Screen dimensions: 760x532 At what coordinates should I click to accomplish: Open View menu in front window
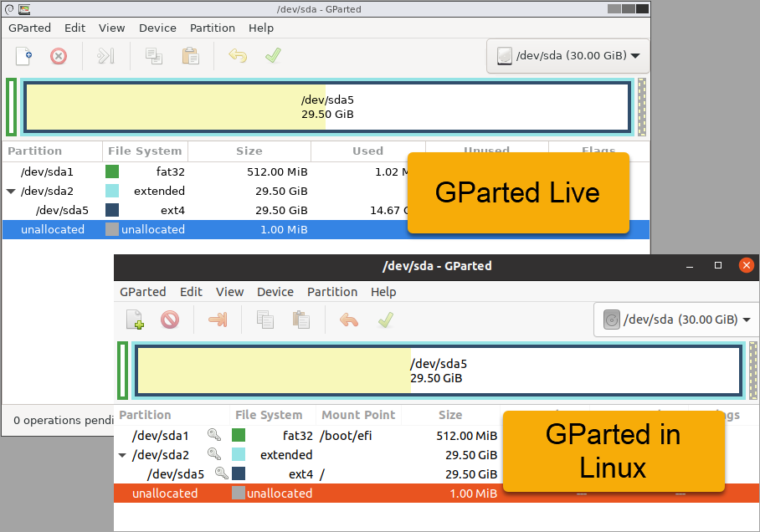tap(229, 292)
